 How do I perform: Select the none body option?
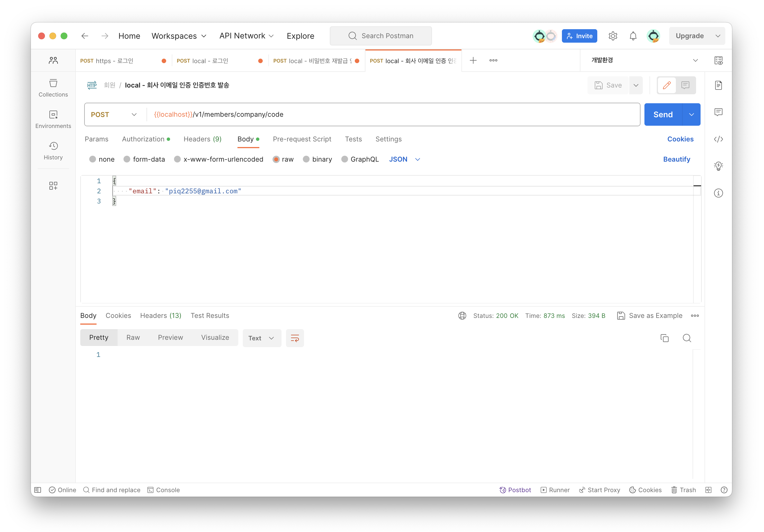(x=93, y=159)
